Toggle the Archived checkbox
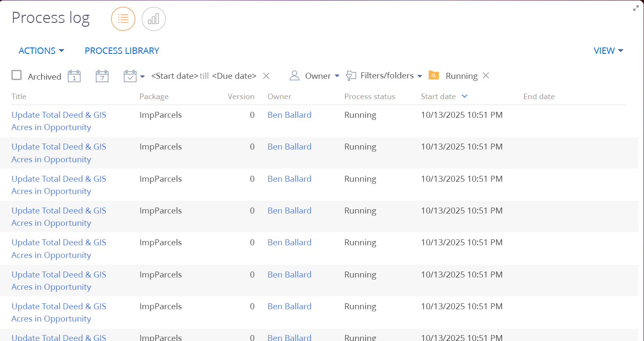The height and width of the screenshot is (341, 644). point(17,75)
